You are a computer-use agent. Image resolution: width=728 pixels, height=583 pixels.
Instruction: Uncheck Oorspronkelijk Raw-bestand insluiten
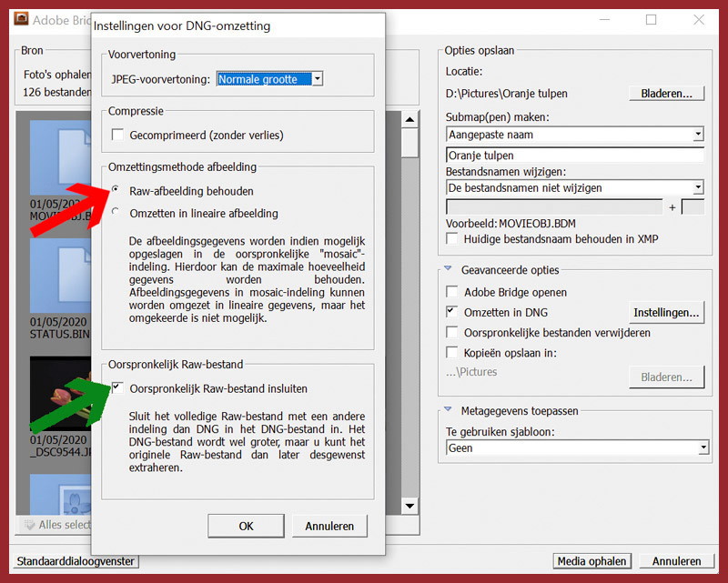117,387
